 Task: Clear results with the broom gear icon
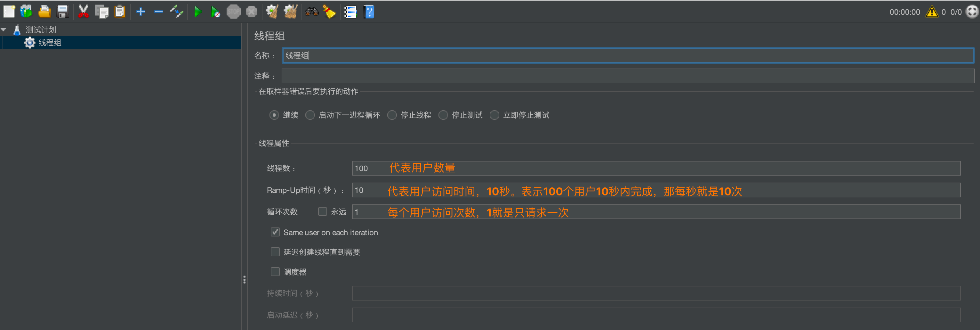pyautogui.click(x=272, y=12)
